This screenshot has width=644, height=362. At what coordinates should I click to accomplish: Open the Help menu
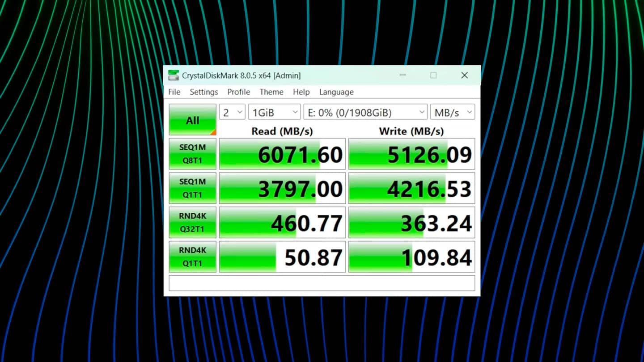(x=301, y=92)
